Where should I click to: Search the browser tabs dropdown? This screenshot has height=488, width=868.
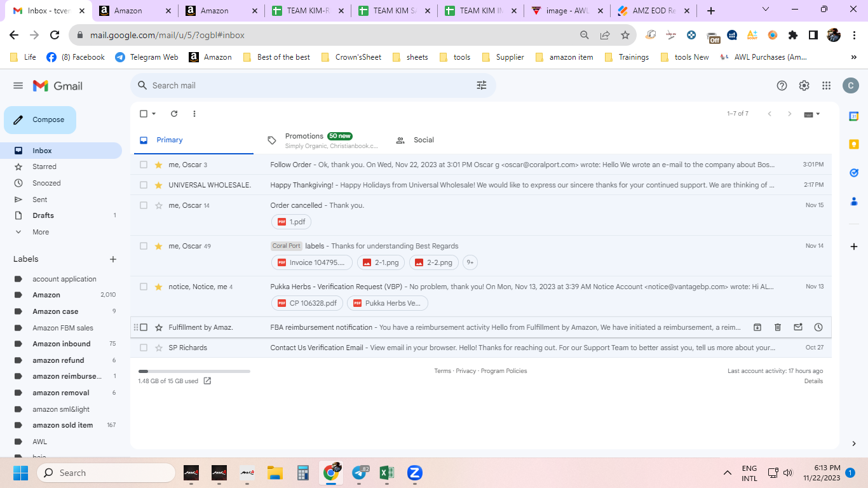click(766, 10)
